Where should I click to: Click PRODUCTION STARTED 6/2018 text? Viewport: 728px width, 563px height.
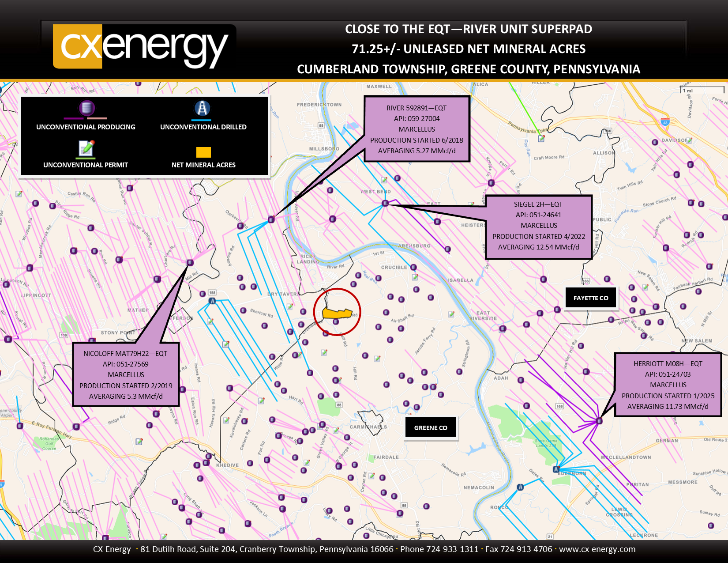tap(417, 140)
